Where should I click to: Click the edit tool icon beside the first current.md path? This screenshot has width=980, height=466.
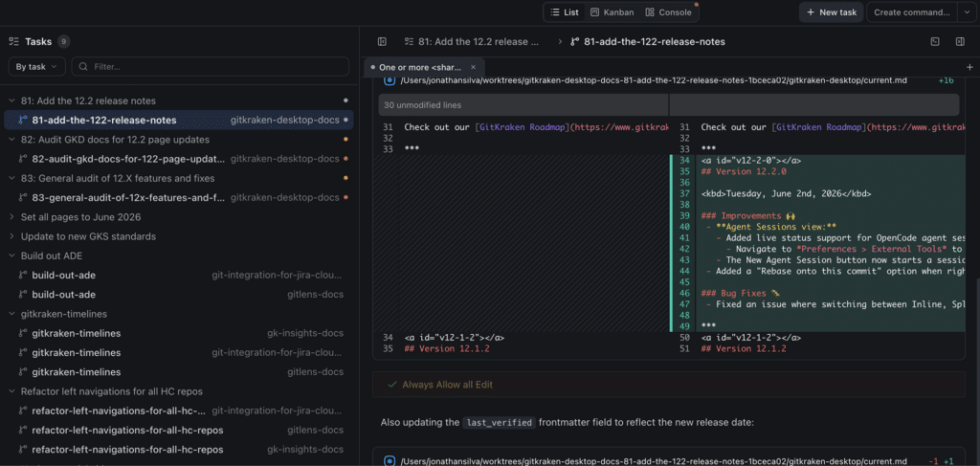(x=390, y=80)
